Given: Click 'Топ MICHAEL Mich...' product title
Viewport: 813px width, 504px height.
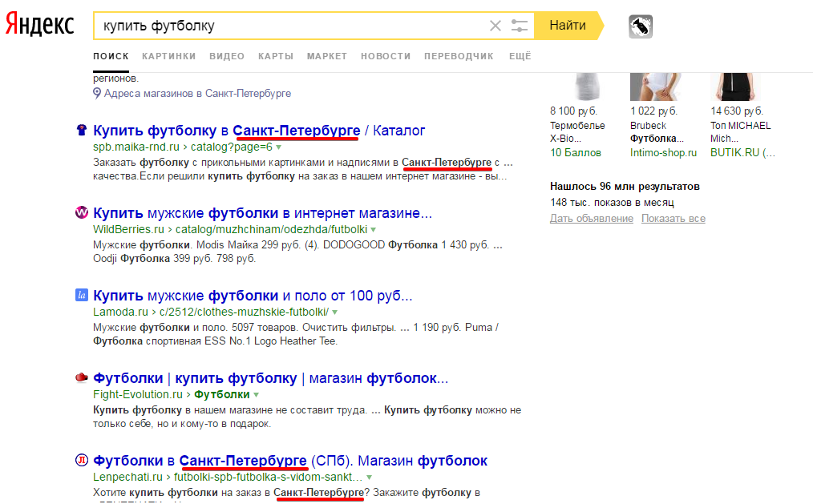Looking at the screenshot, I should (740, 132).
